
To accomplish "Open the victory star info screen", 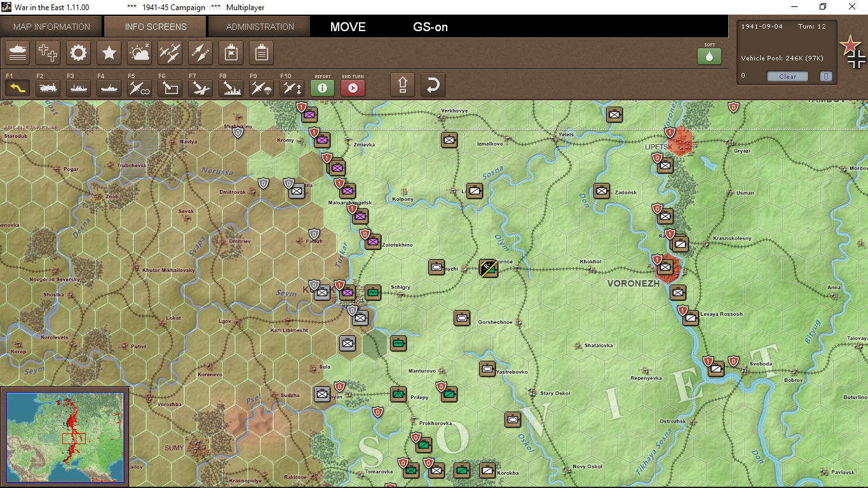I will pos(109,53).
